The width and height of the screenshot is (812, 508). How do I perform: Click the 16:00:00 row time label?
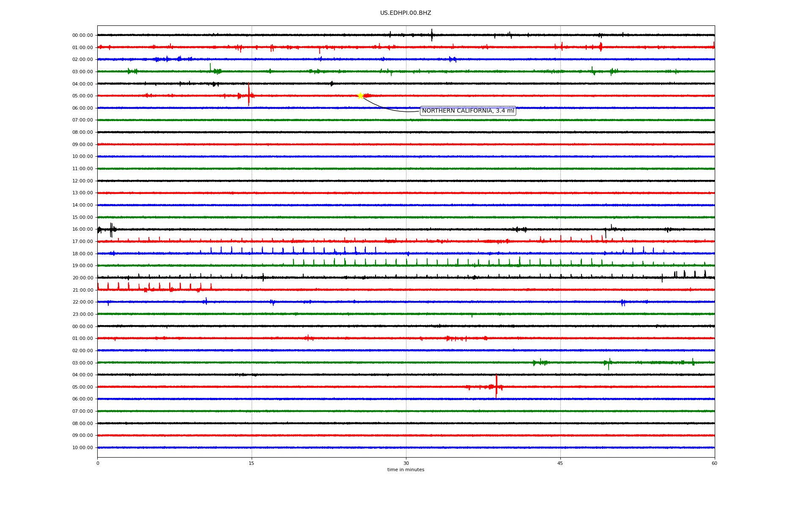(x=82, y=229)
